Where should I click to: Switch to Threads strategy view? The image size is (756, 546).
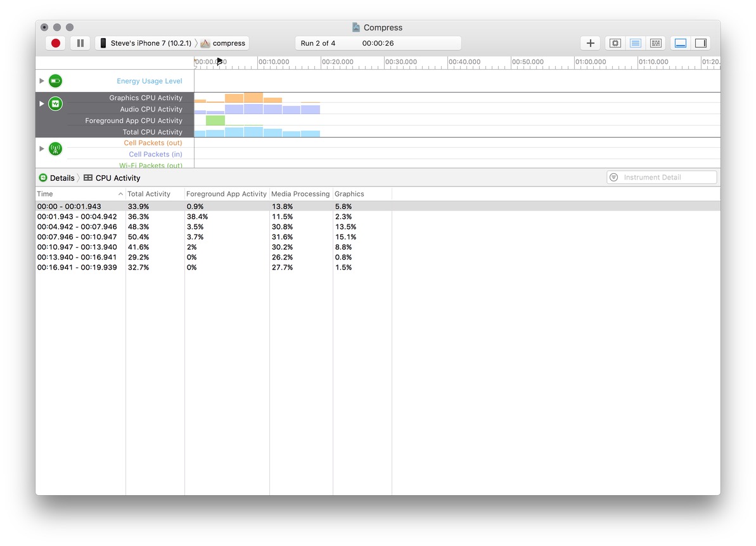point(656,43)
